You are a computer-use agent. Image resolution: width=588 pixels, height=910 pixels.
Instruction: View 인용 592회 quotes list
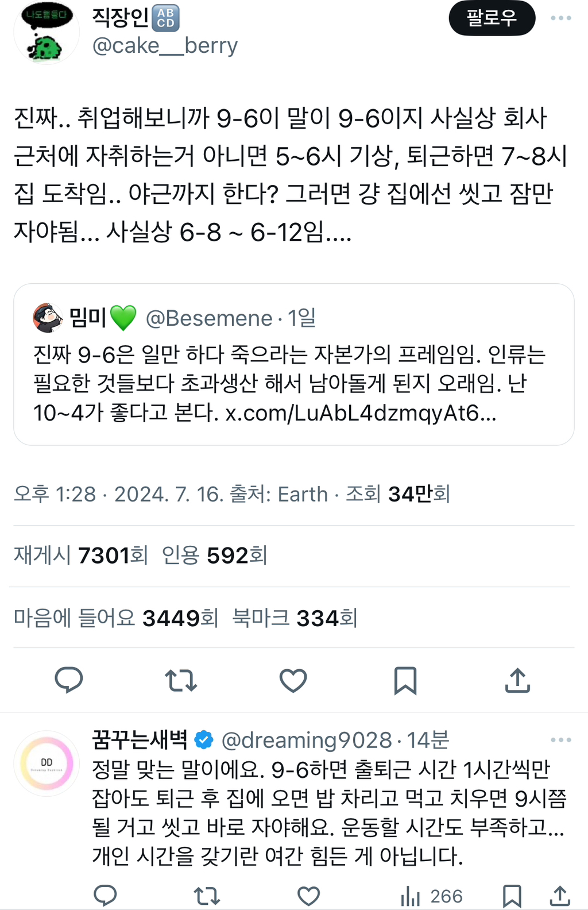coord(214,556)
